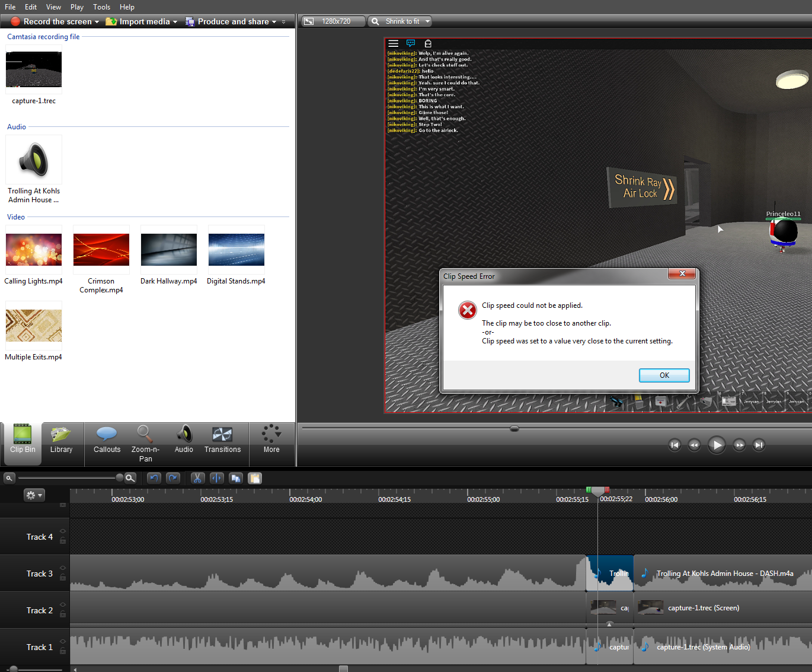This screenshot has width=812, height=672.
Task: Click timeline zoom in magnifier
Action: [130, 478]
